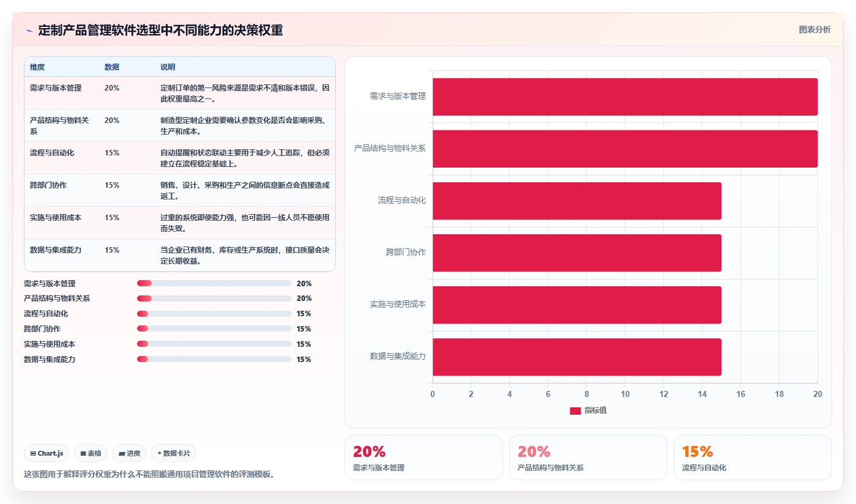This screenshot has height=504, width=856.
Task: Click the lightning icon beside the title
Action: pos(29,31)
